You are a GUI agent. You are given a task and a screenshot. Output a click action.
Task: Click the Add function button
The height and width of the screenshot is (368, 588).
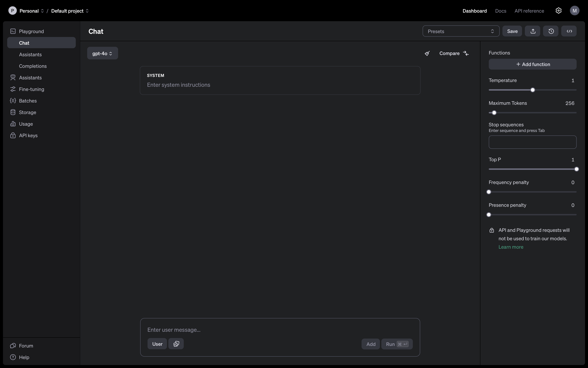coord(533,64)
